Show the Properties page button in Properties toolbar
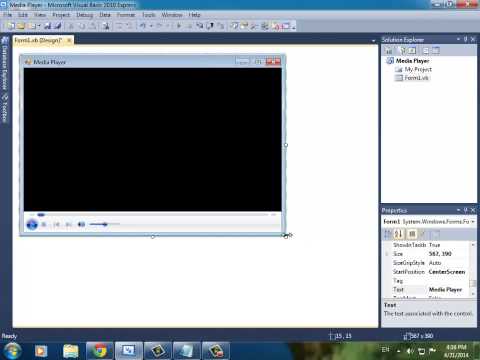The height and width of the screenshot is (360, 480). 412,234
